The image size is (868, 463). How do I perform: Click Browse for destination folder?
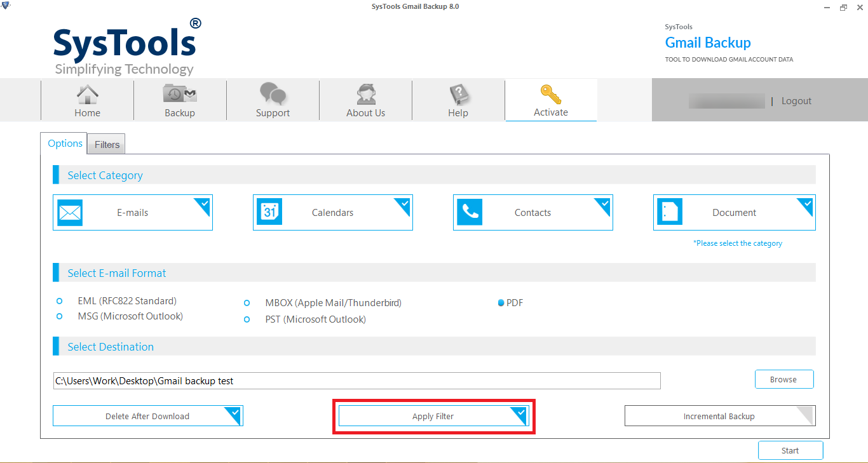(783, 379)
